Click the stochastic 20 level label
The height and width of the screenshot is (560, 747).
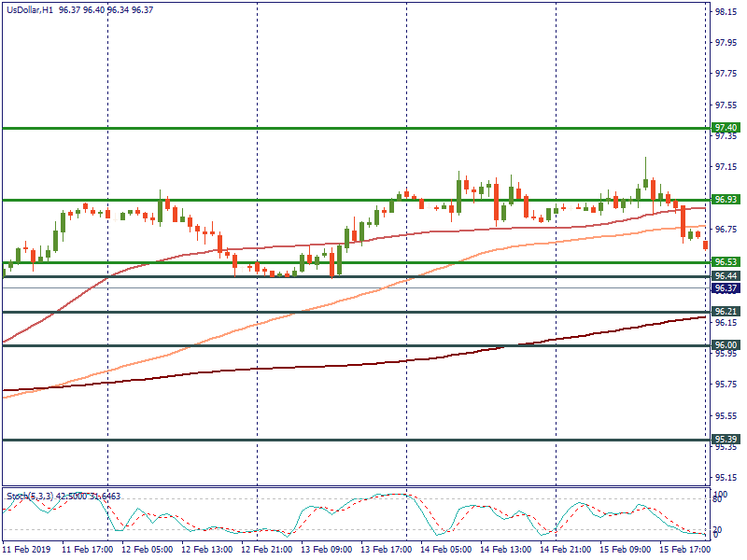point(718,530)
